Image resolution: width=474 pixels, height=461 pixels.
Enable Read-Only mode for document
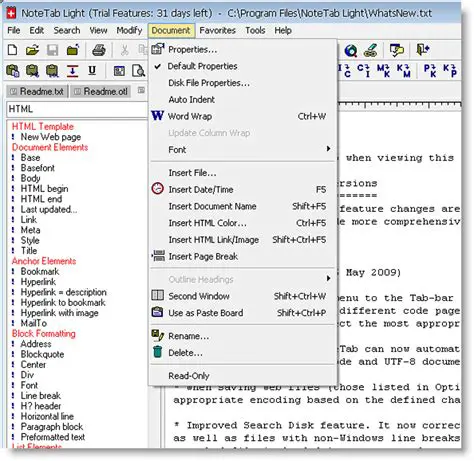[x=243, y=376]
